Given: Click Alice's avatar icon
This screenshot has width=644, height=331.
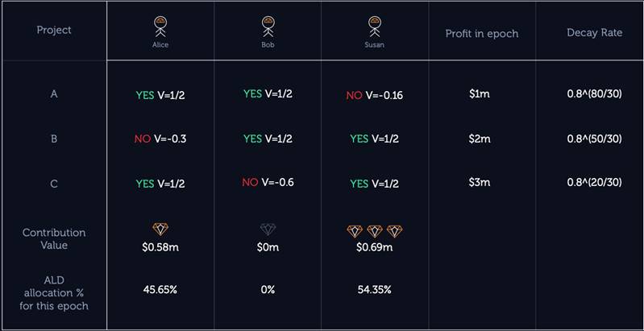Looking at the screenshot, I should click(x=160, y=27).
